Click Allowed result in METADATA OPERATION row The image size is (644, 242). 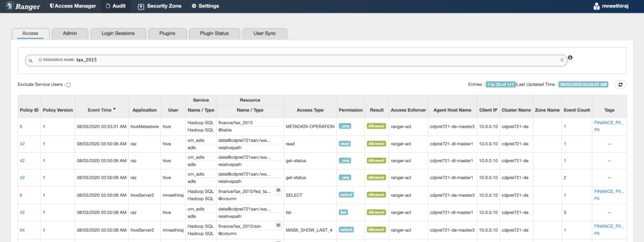pyautogui.click(x=376, y=126)
